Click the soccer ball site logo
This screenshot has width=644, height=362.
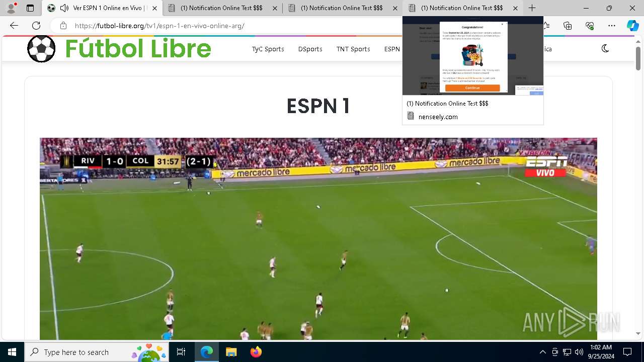(x=41, y=49)
